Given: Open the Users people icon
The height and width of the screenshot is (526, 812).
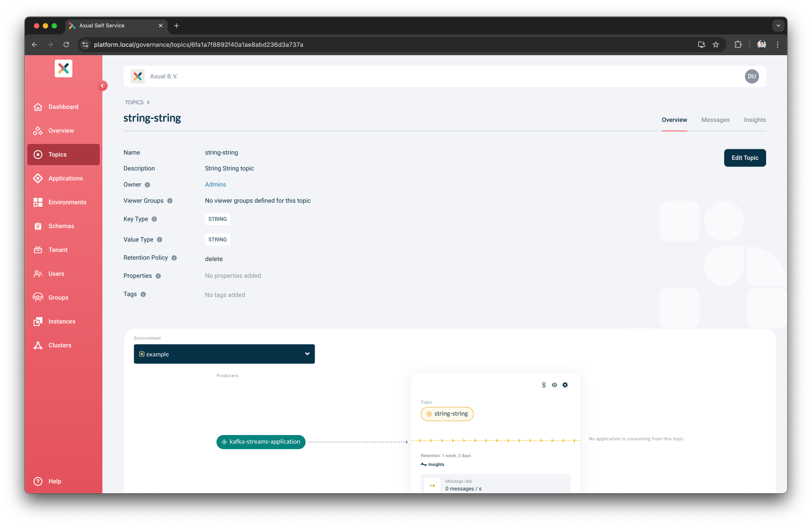Looking at the screenshot, I should pos(38,274).
